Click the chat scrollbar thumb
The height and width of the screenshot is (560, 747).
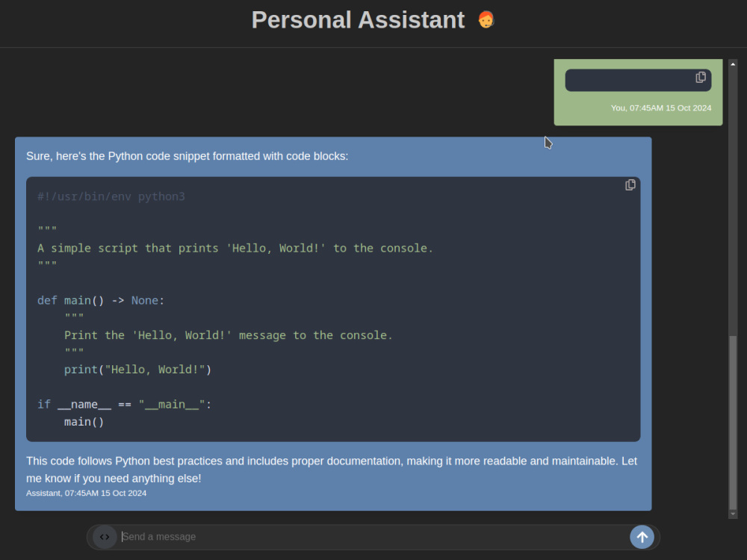click(733, 423)
